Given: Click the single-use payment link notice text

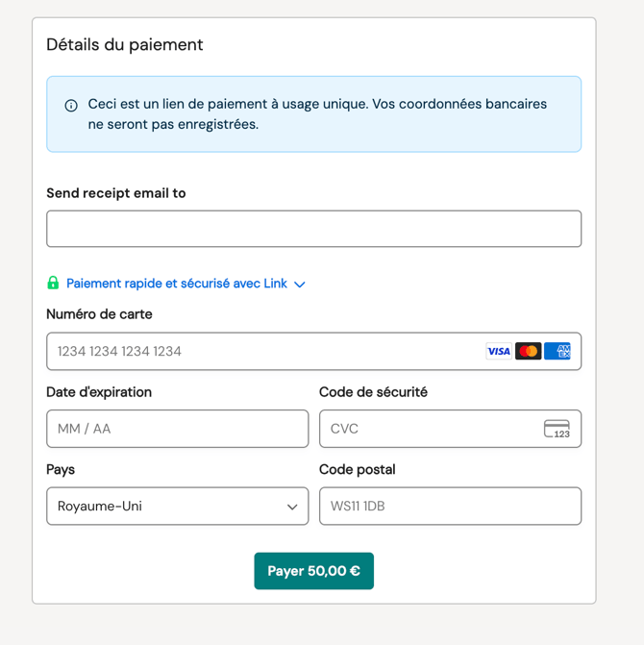Looking at the screenshot, I should click(317, 113).
